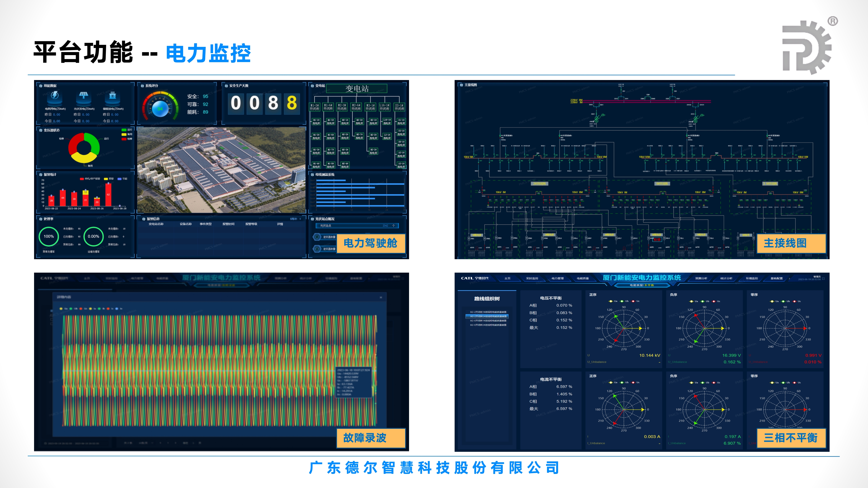Click the header icon beside 处理率
This screenshot has height=488, width=868.
41,219
